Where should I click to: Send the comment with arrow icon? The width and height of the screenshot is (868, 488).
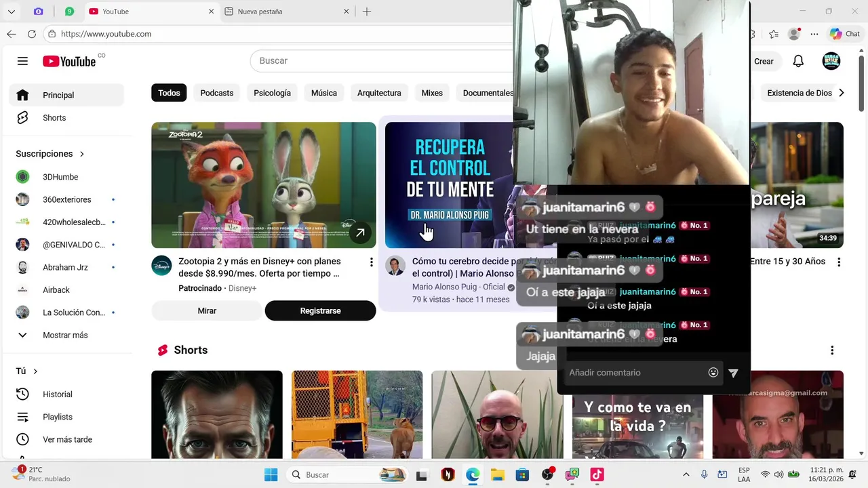[x=733, y=373]
